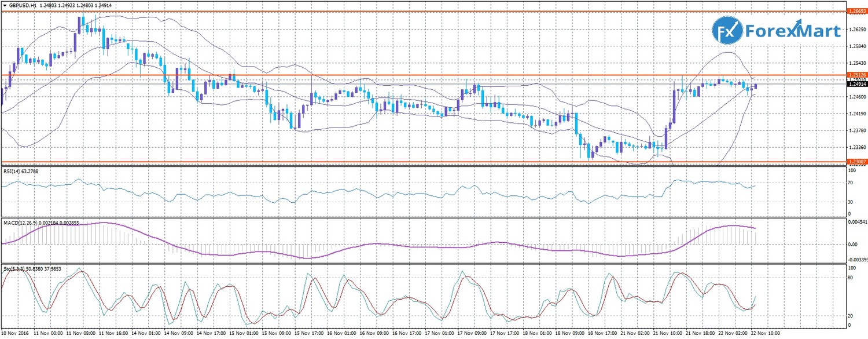
Task: Click the black 1.24914 current price tag
Action: coord(856,85)
